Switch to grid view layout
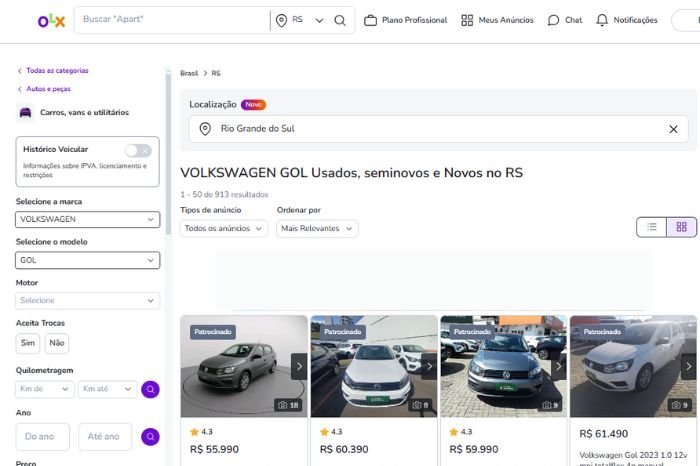700x466 pixels. [682, 227]
